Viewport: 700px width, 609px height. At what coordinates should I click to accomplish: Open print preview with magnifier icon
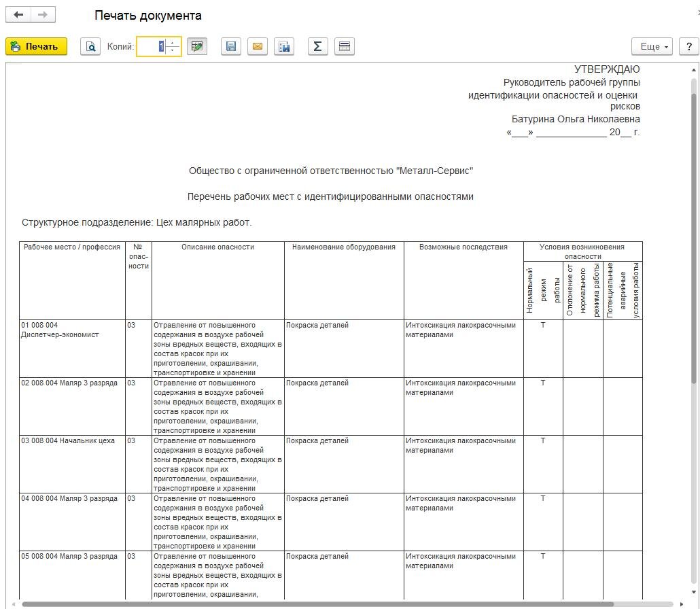pos(90,46)
